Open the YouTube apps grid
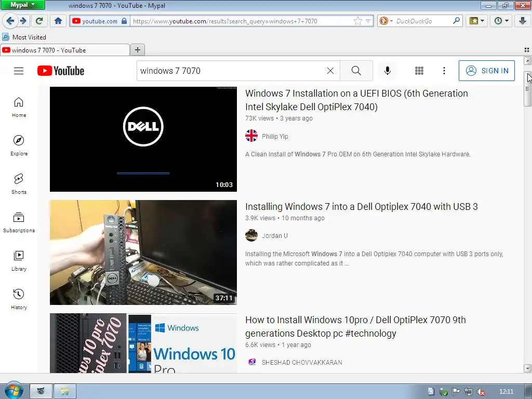The image size is (532, 399). pos(419,71)
